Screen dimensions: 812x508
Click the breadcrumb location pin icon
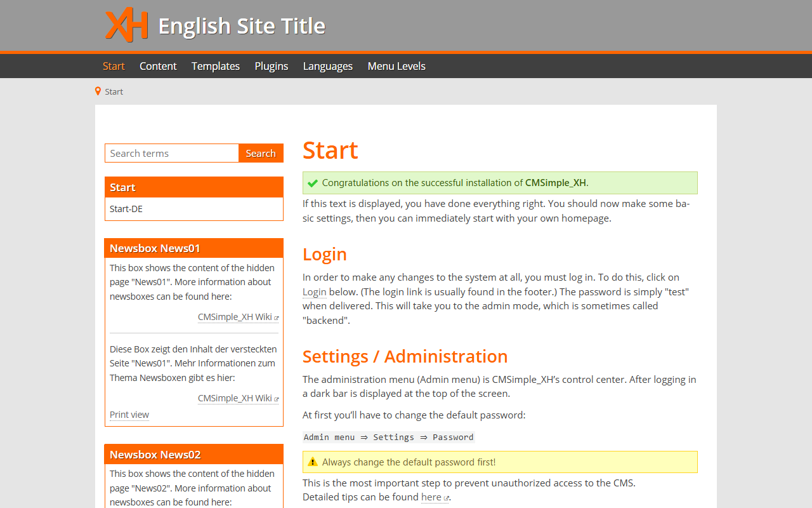(x=98, y=91)
